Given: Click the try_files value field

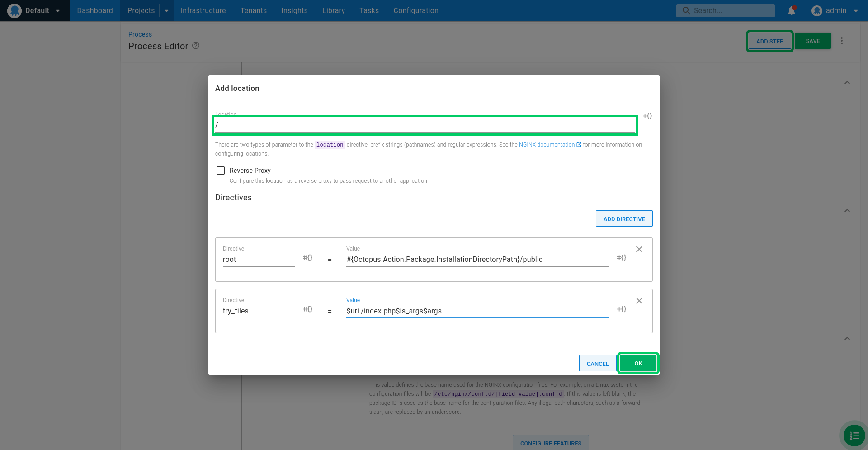Looking at the screenshot, I should click(x=477, y=311).
